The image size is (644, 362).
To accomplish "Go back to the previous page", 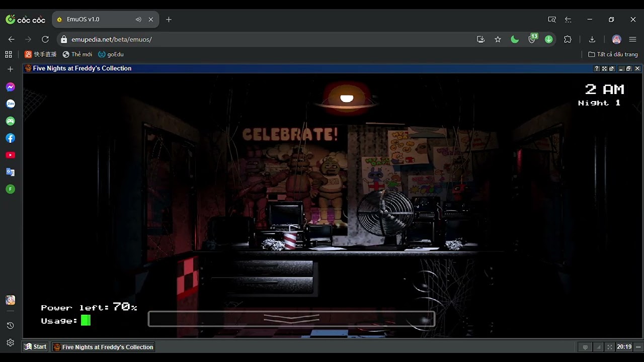I will click(12, 39).
